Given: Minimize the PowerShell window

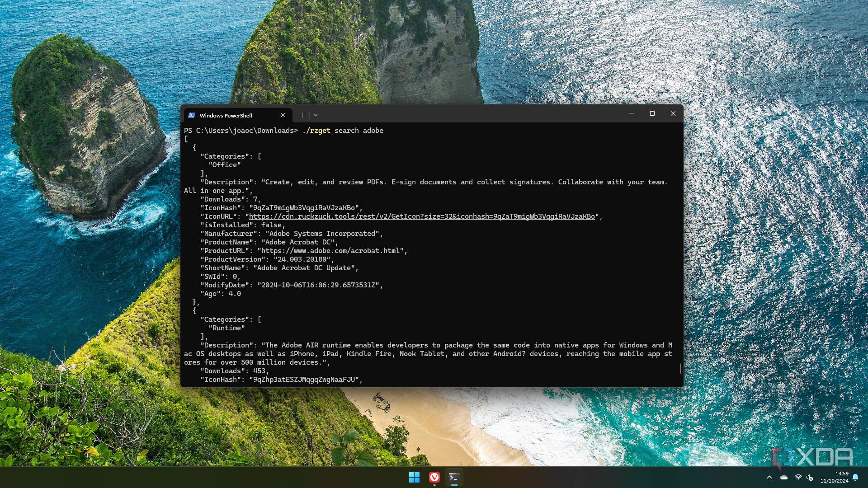Looking at the screenshot, I should (632, 113).
